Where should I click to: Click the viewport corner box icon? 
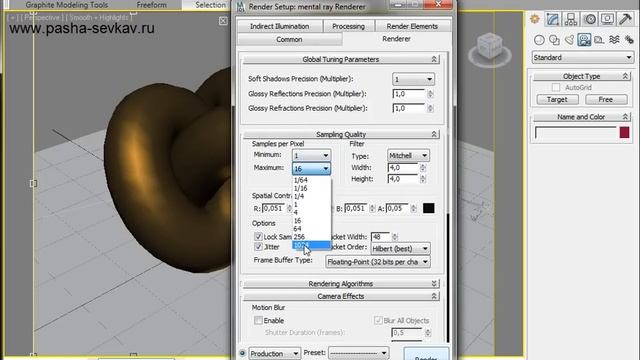(223, 20)
